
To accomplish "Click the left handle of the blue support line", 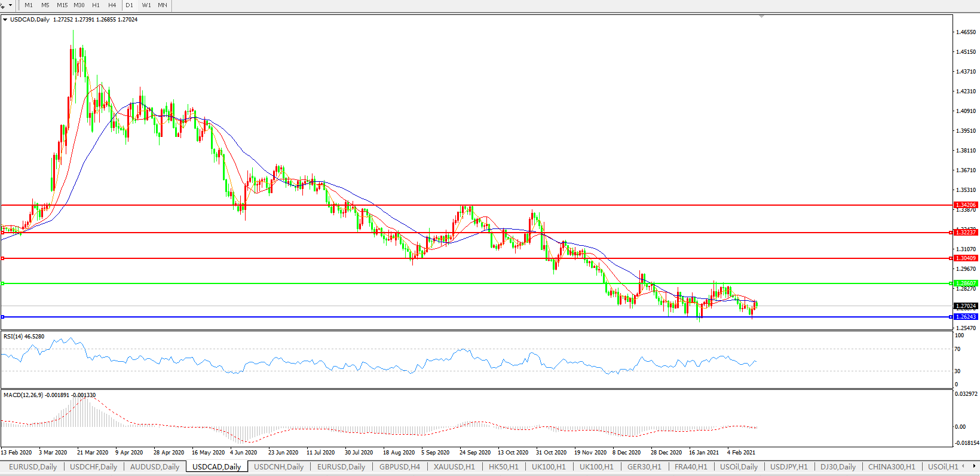I will [3, 317].
